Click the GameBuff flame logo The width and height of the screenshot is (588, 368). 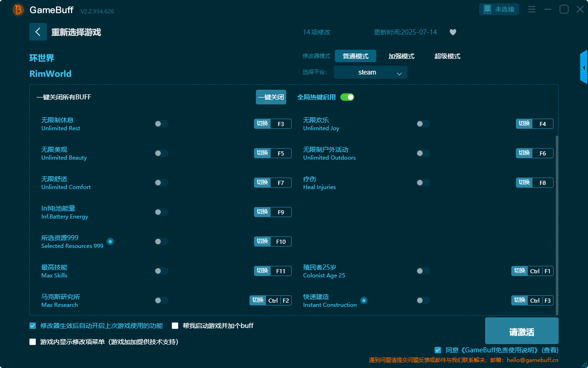point(17,9)
